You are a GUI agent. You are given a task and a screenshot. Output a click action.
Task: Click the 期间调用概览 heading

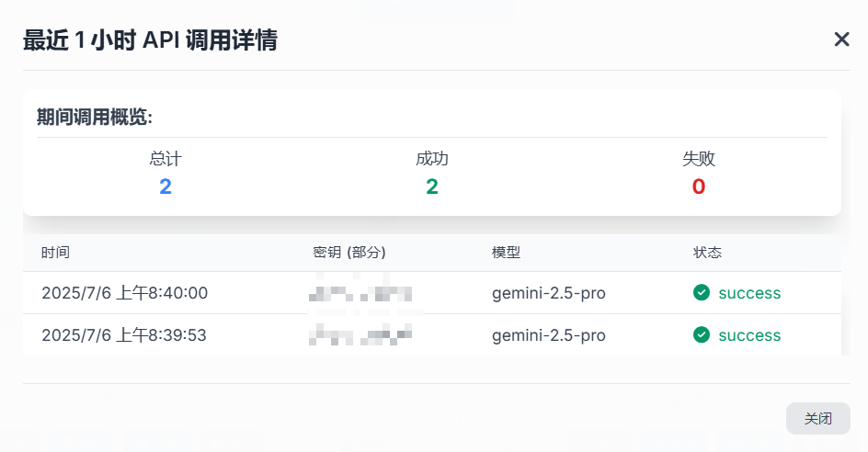95,118
